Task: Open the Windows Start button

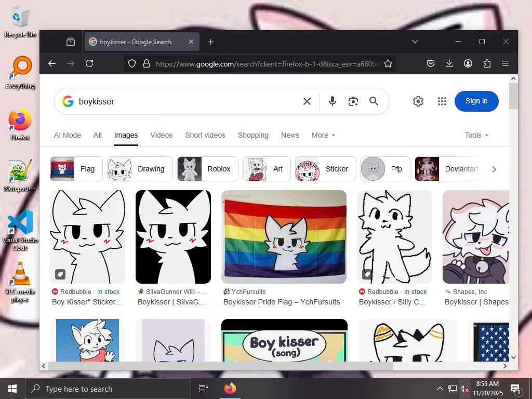Action: 12,389
